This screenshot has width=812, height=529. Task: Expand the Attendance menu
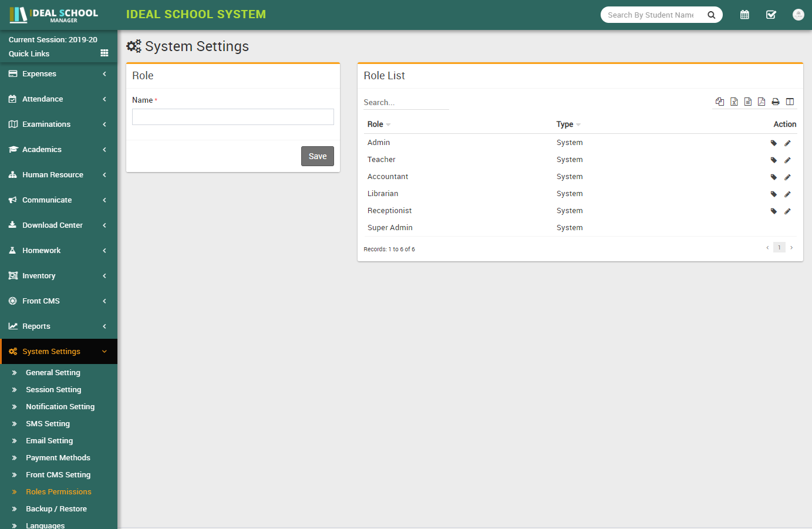[59, 99]
